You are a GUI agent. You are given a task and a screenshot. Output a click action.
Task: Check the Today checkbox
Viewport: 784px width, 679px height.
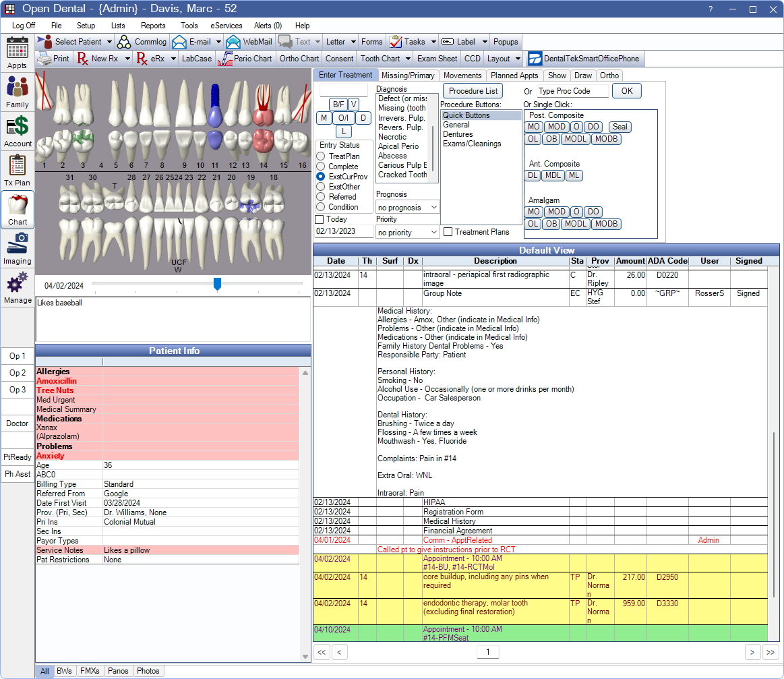320,219
